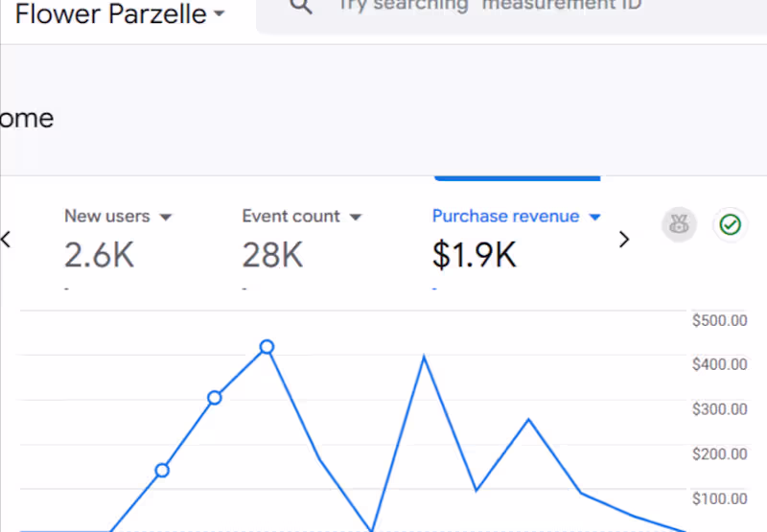The image size is (767, 532).
Task: Select the 28K Event count value
Action: coord(272,255)
